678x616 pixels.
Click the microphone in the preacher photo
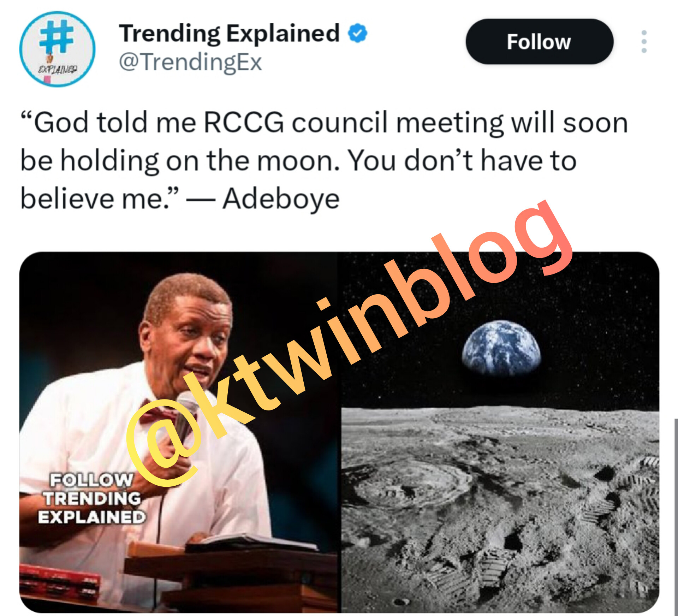click(186, 413)
